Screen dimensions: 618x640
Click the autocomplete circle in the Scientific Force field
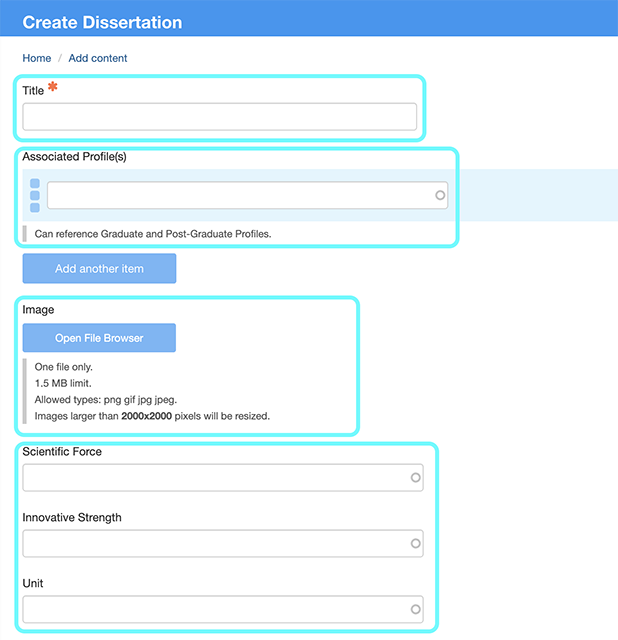(x=416, y=478)
